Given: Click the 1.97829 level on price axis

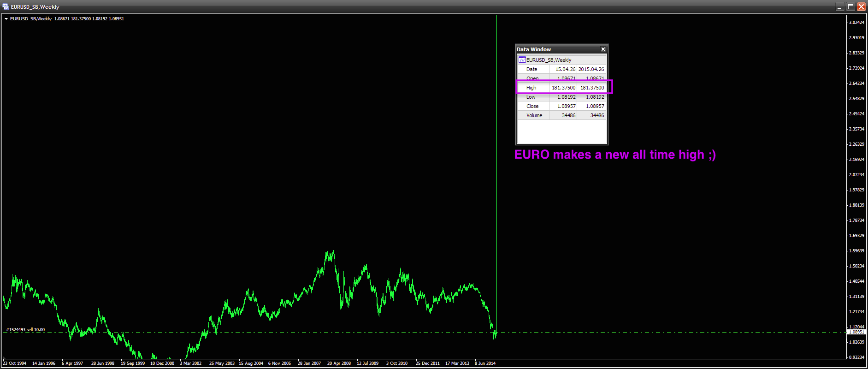Looking at the screenshot, I should (856, 190).
